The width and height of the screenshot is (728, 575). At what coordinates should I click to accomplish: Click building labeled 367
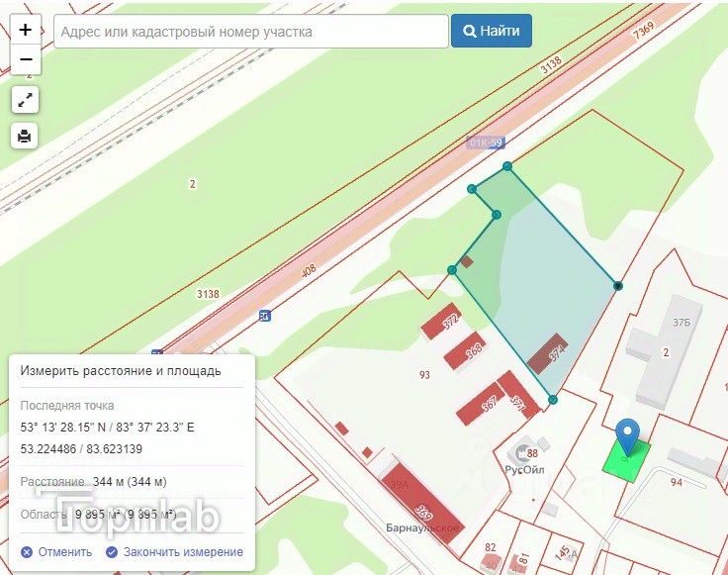pyautogui.click(x=480, y=404)
